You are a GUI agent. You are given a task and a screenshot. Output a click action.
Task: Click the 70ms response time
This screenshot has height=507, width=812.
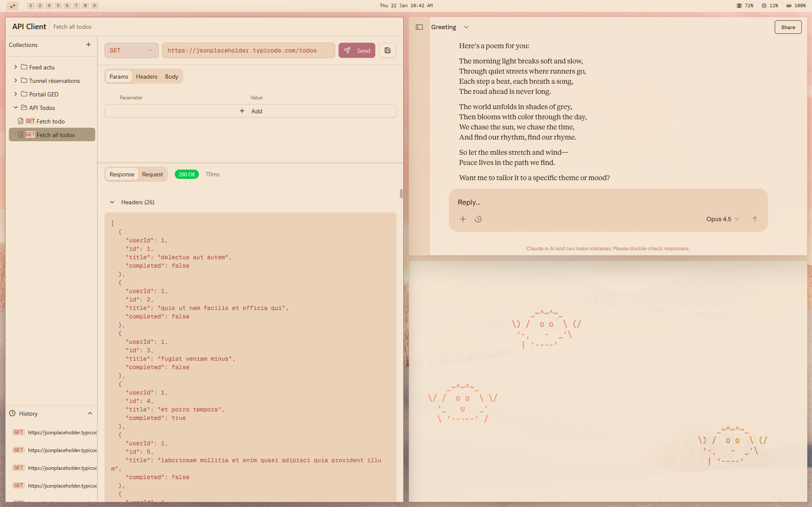(212, 174)
